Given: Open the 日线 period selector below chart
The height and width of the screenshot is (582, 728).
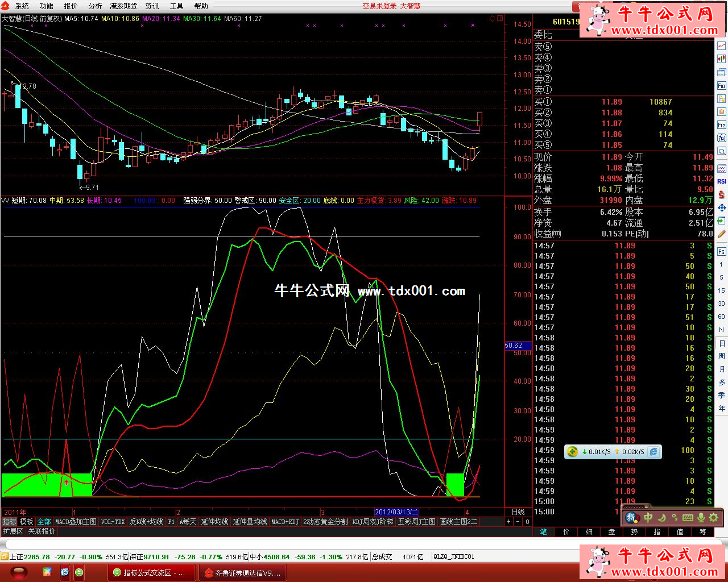Looking at the screenshot, I should 518,512.
